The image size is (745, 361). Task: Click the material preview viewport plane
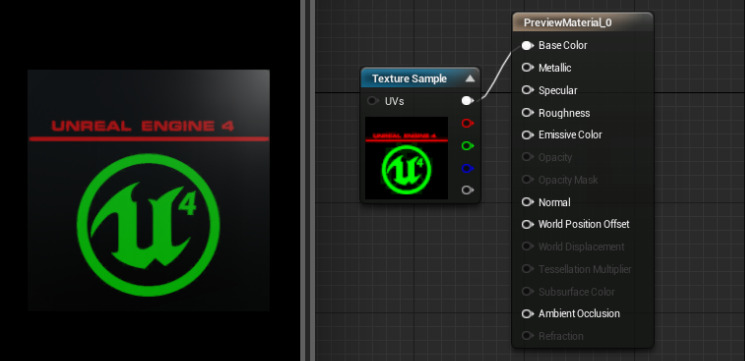click(149, 190)
